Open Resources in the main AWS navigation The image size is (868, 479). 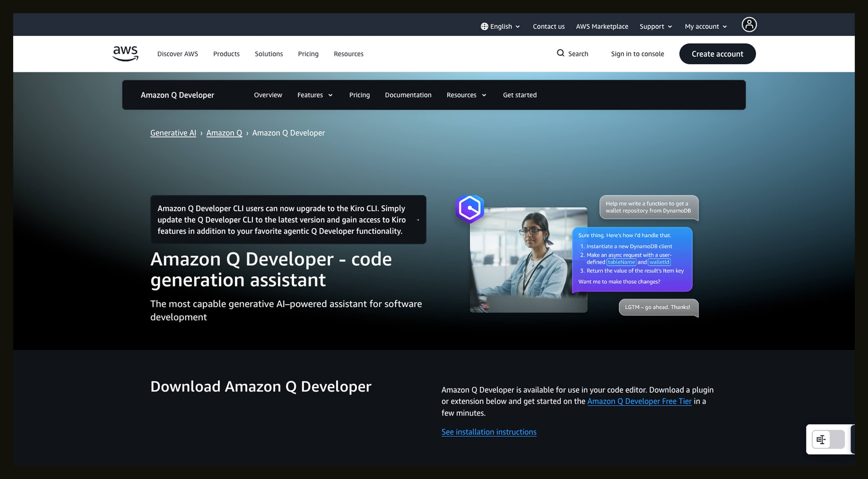point(349,54)
